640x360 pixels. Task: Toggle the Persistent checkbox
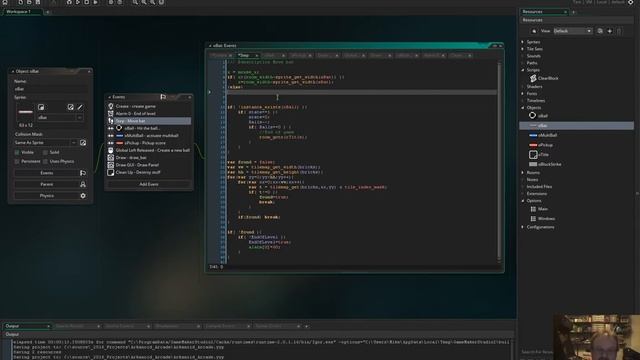click(17, 162)
